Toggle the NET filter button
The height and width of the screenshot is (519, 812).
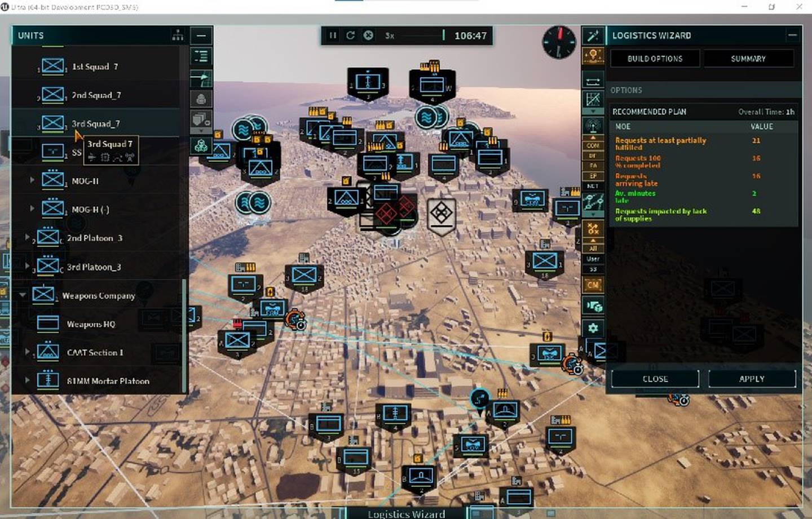click(x=593, y=186)
